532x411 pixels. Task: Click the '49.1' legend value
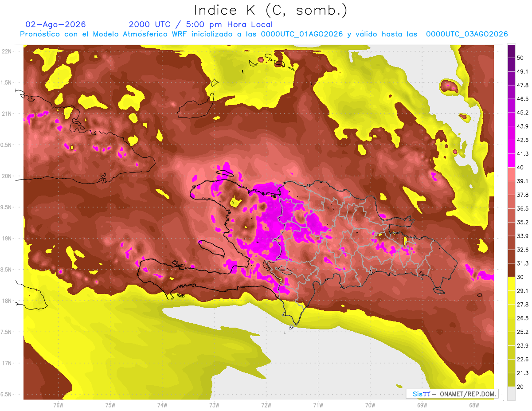[x=523, y=72]
